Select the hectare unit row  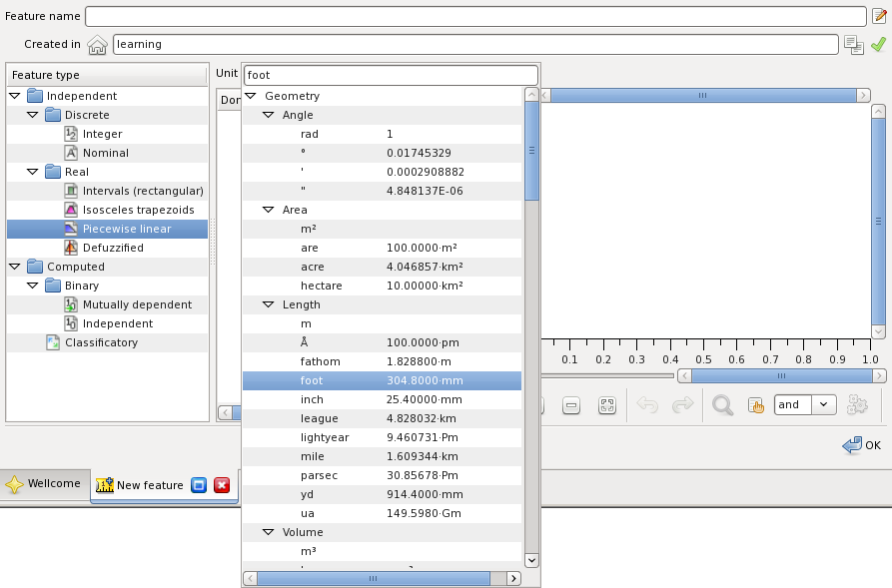(x=382, y=286)
